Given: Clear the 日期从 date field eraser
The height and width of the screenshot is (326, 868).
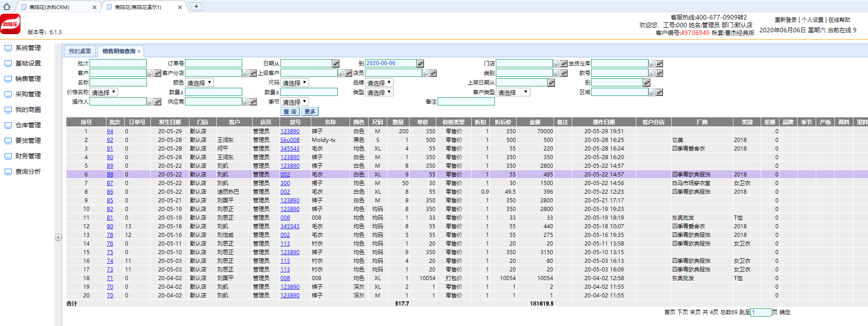Looking at the screenshot, I should point(336,64).
